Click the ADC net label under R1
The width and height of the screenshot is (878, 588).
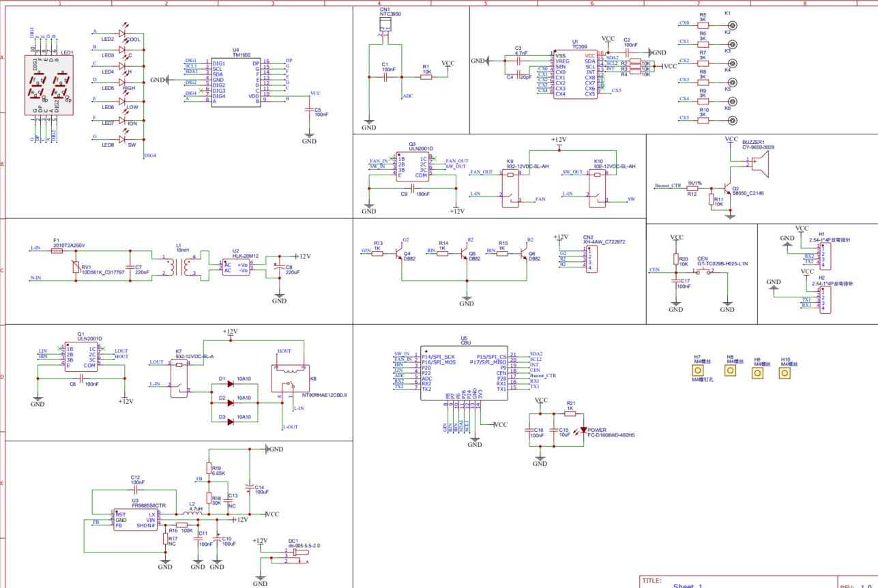(407, 96)
